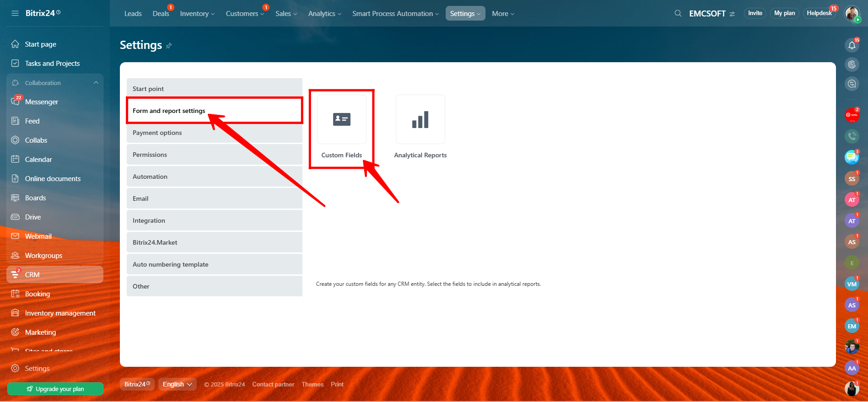This screenshot has width=868, height=402.
Task: Click the AA contact avatar in right panel
Action: coord(852,368)
